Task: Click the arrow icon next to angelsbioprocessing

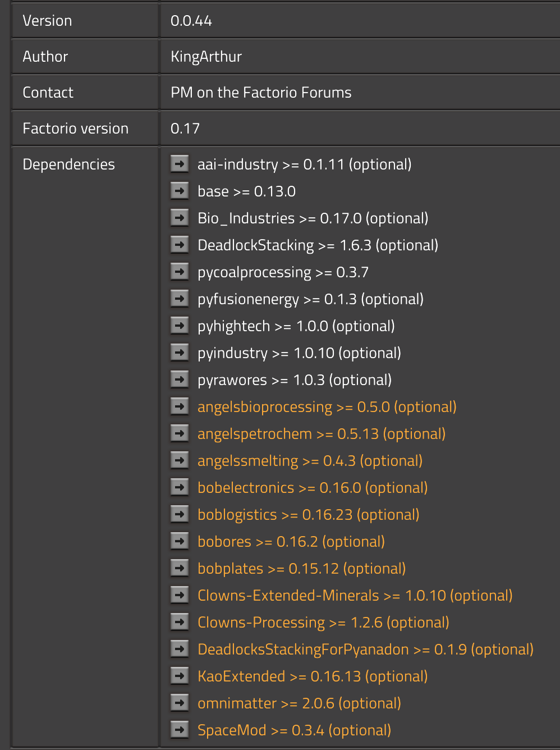Action: click(x=180, y=406)
